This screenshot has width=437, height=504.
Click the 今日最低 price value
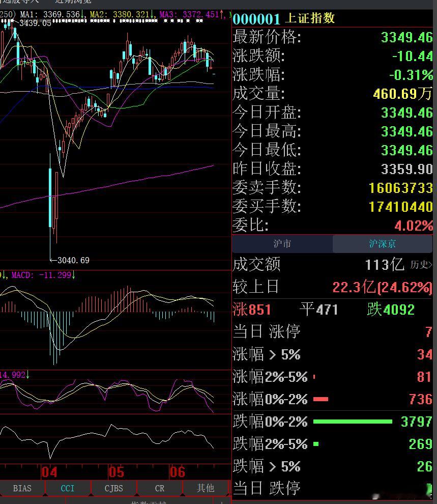[x=407, y=150]
